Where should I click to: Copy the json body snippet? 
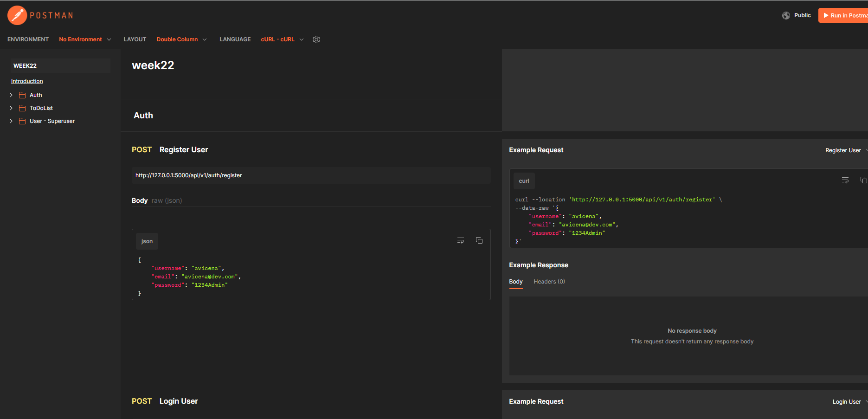click(479, 240)
